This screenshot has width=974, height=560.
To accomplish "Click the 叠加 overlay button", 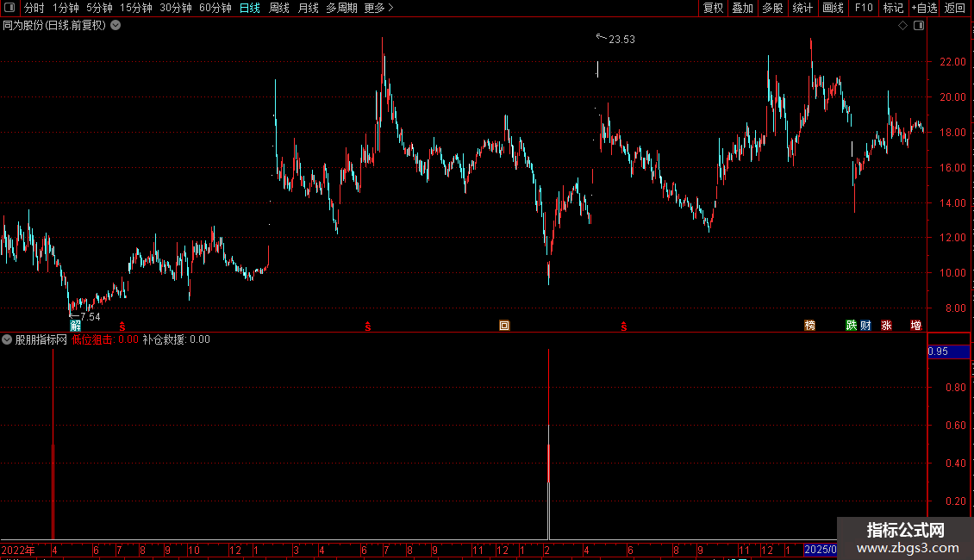I will pos(742,8).
